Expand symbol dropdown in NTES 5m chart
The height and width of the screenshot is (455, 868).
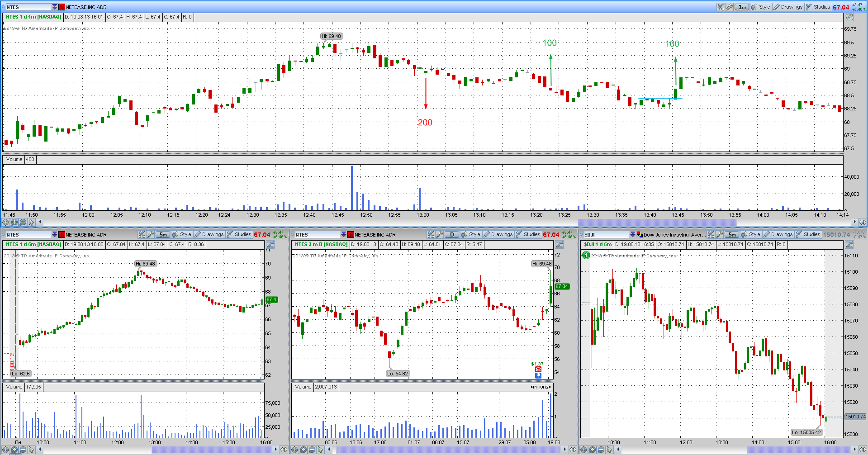pyautogui.click(x=54, y=234)
